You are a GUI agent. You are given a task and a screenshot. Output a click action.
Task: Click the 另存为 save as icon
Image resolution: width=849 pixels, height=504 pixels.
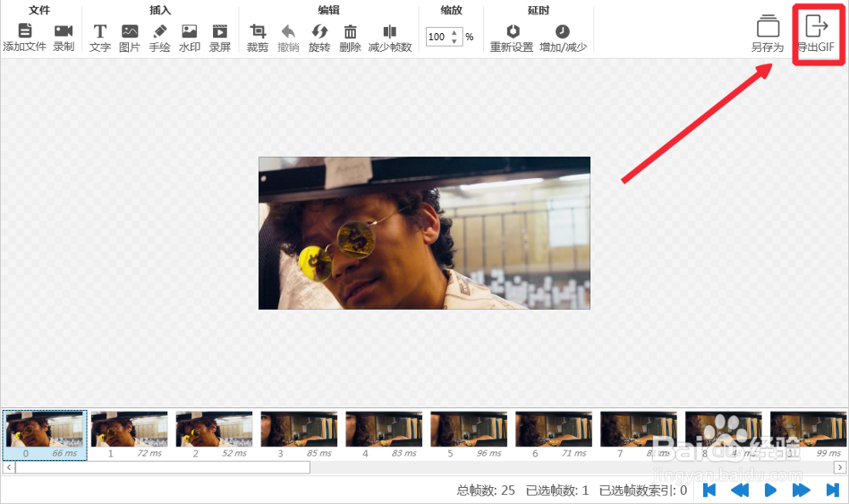pos(767,26)
